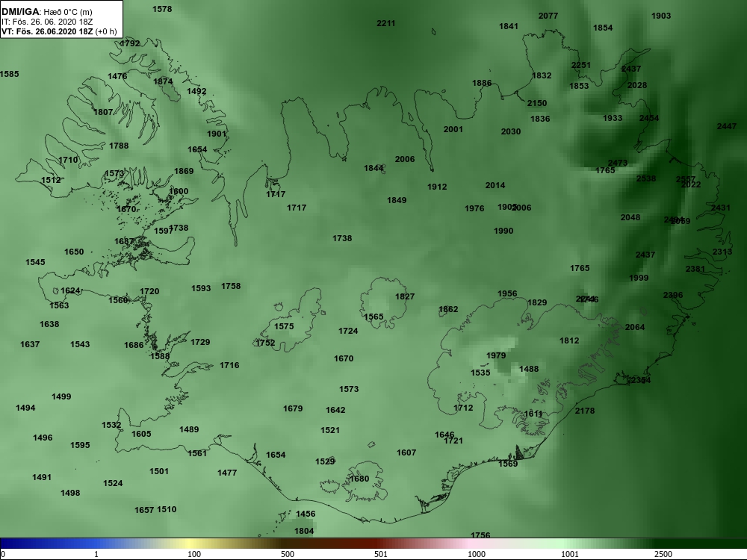Screen dimensions: 747x560
Task: Select the 2538 value label
Action: tap(646, 178)
